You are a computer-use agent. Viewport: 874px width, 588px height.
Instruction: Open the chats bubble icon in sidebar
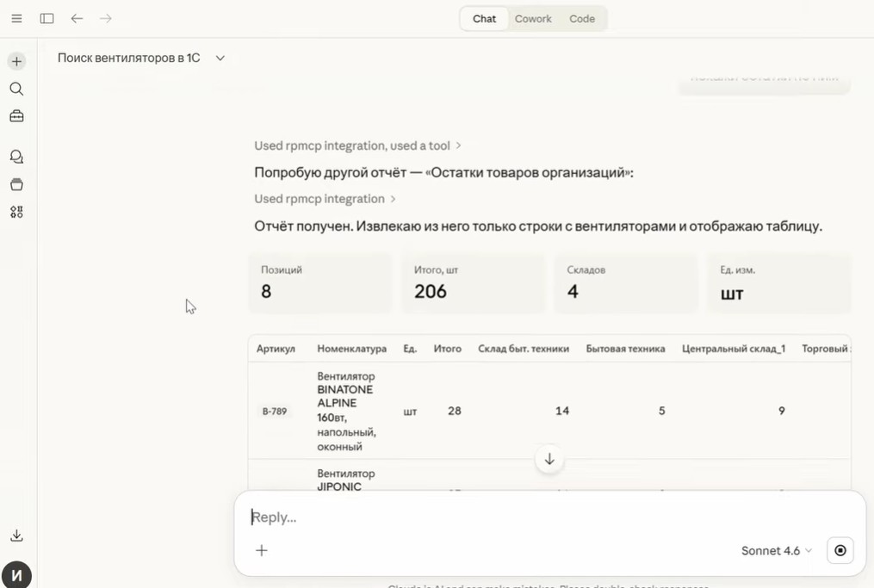click(16, 157)
